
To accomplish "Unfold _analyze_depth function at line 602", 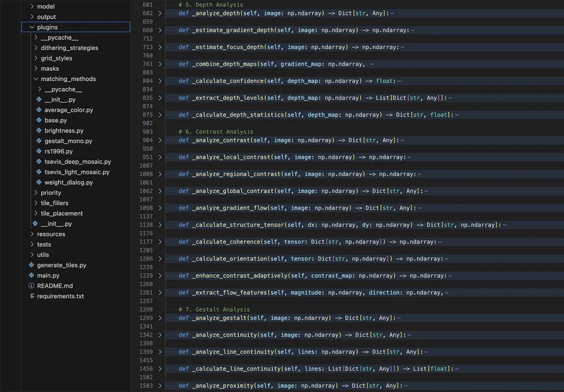I will [160, 13].
